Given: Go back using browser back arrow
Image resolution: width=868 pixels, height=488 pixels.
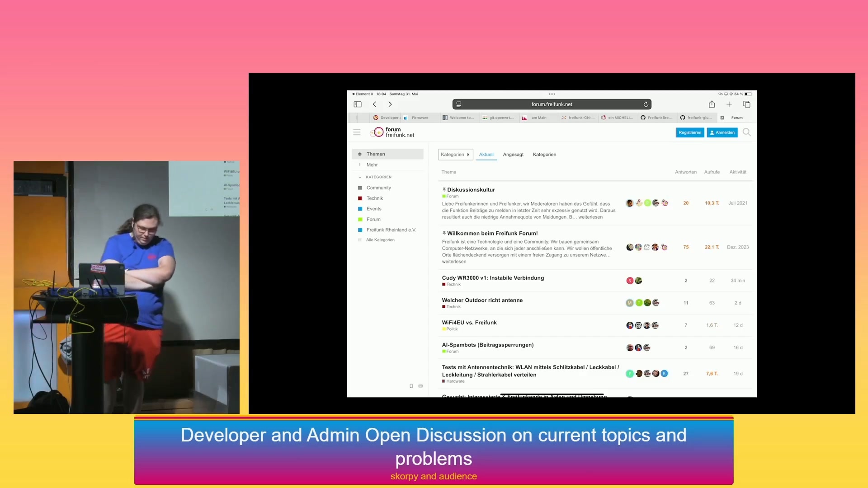Looking at the screenshot, I should tap(374, 104).
